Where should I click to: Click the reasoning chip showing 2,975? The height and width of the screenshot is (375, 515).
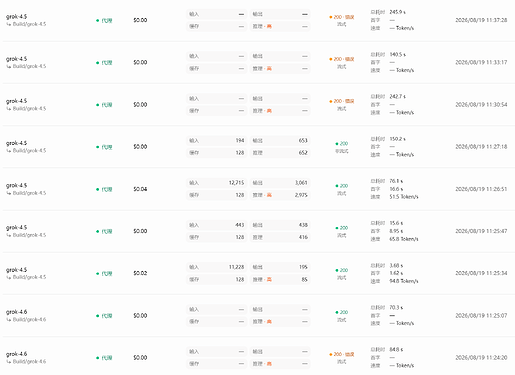pyautogui.click(x=280, y=195)
